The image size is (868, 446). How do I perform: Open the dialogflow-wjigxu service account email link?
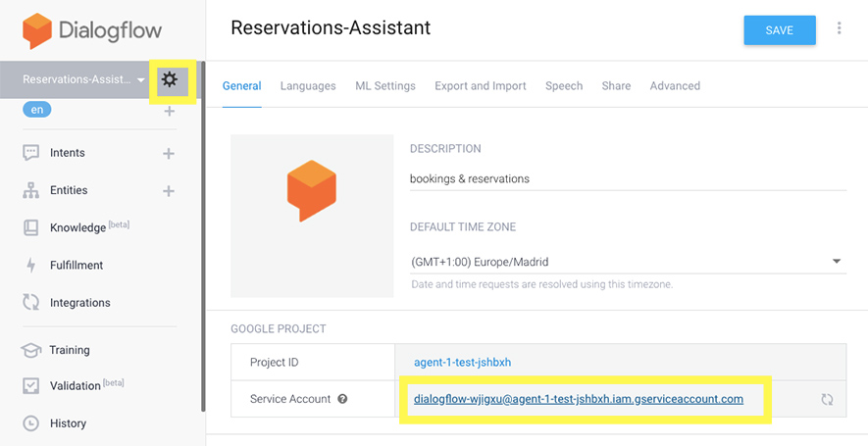[x=579, y=399]
